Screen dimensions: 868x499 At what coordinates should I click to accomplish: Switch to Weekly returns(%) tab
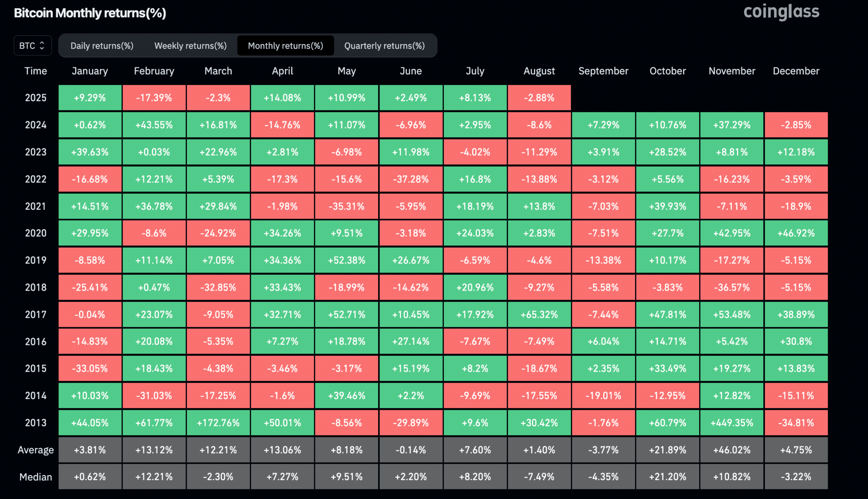click(x=190, y=46)
